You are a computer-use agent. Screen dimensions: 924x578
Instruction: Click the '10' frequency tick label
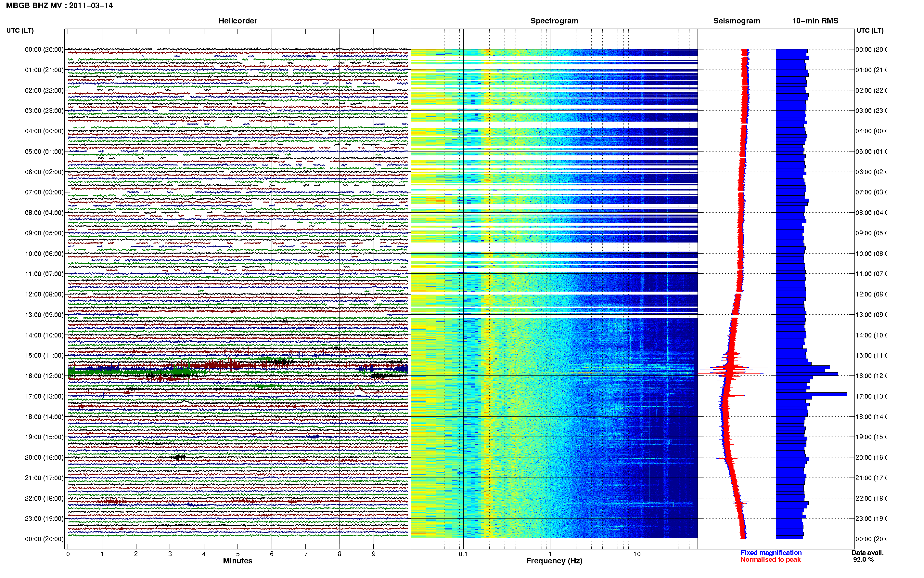pos(637,554)
